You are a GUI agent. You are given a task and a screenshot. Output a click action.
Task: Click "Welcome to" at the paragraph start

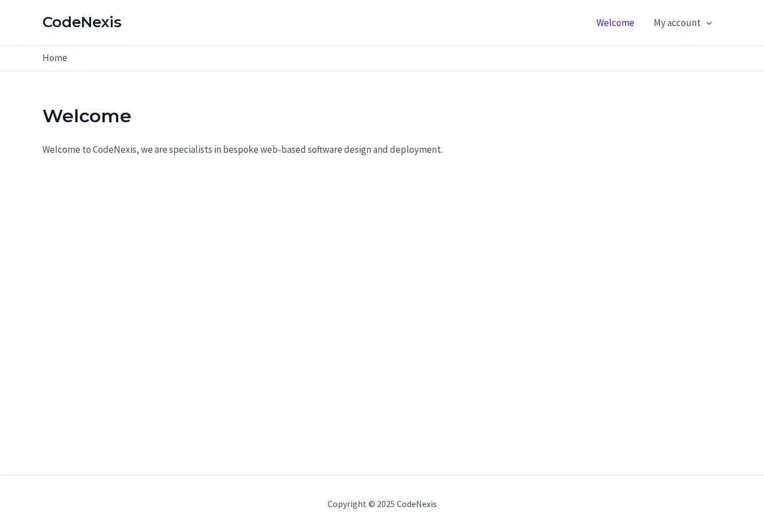click(x=66, y=149)
